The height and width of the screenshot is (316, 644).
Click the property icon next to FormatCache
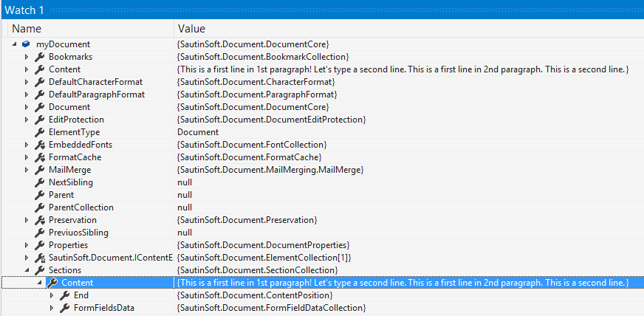(x=40, y=157)
